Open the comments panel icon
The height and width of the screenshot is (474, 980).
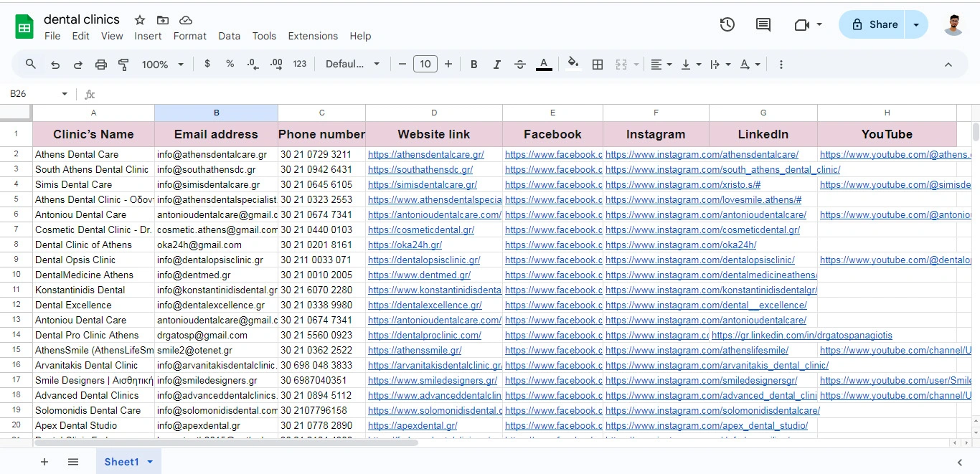point(763,24)
